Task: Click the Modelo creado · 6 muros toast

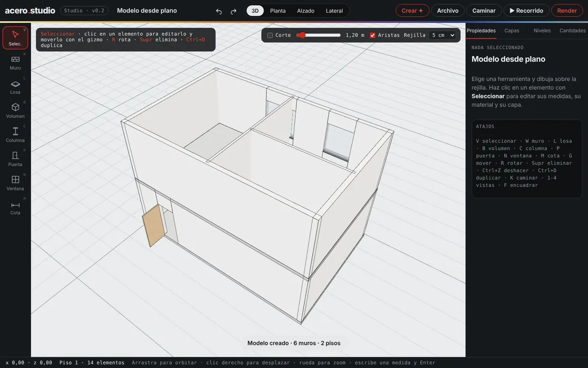Action: (294, 343)
